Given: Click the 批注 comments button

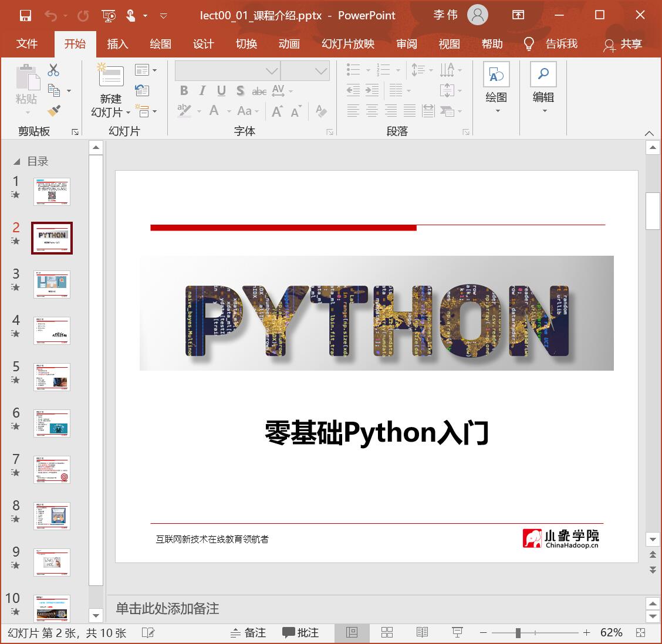Looking at the screenshot, I should coord(300,632).
